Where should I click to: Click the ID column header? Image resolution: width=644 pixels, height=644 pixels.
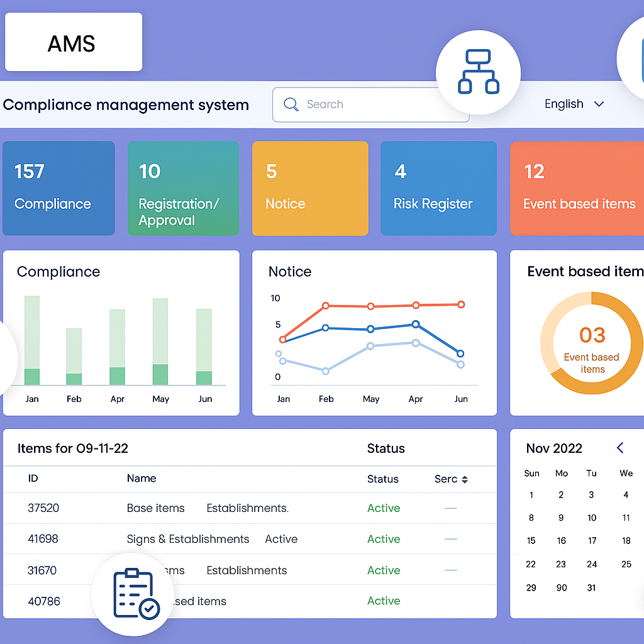[33, 479]
